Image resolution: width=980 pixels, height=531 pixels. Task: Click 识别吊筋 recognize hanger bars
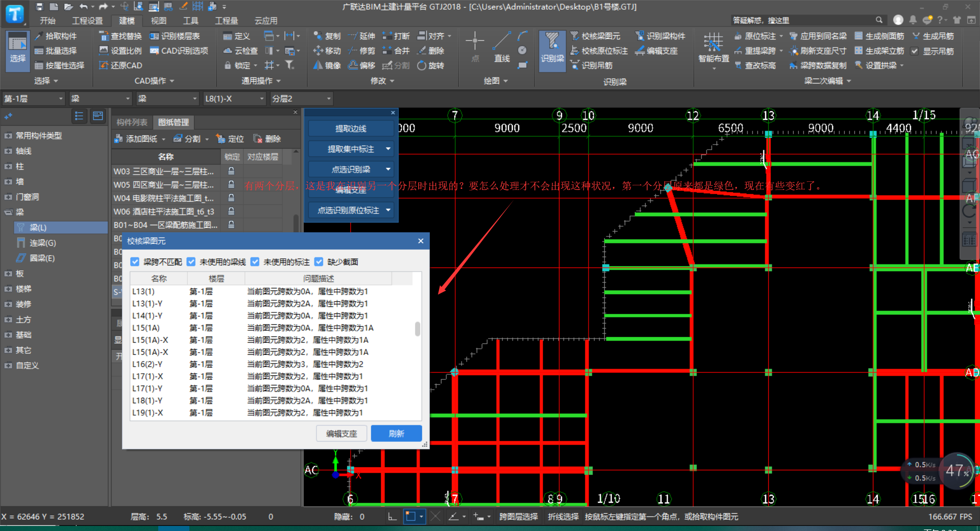tap(592, 65)
